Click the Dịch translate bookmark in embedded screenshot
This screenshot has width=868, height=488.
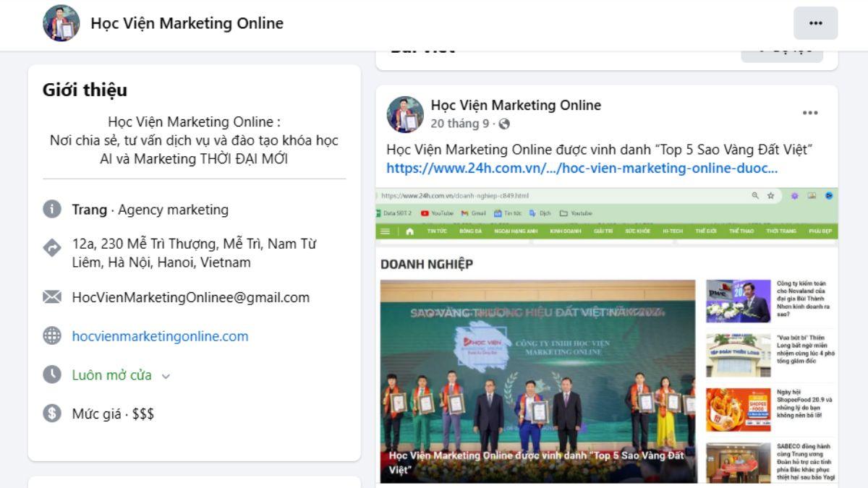pos(540,213)
